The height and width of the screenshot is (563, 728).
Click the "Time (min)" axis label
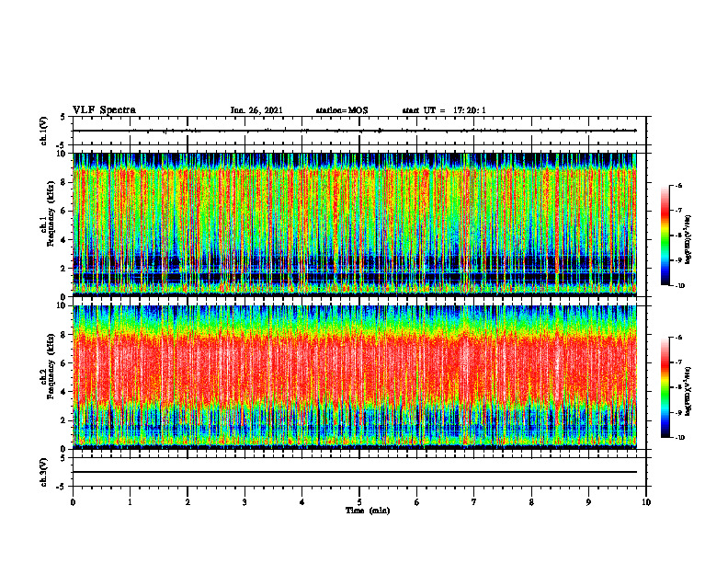pyautogui.click(x=368, y=511)
